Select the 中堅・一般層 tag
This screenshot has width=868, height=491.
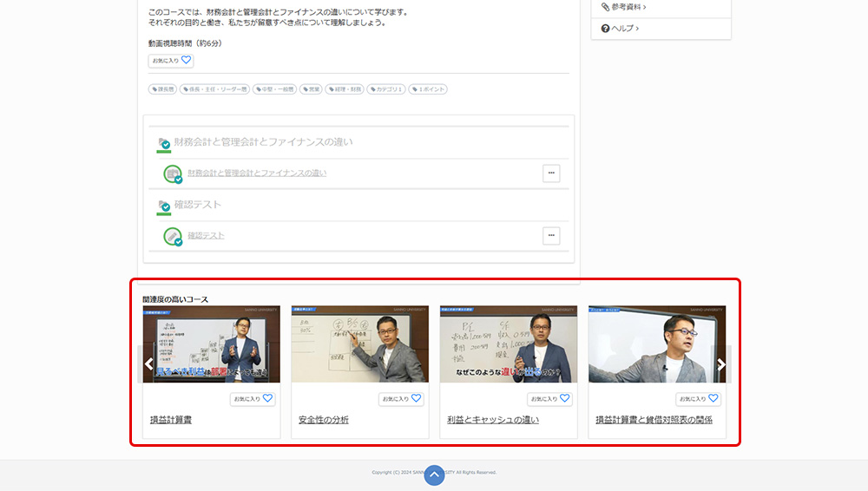(274, 89)
